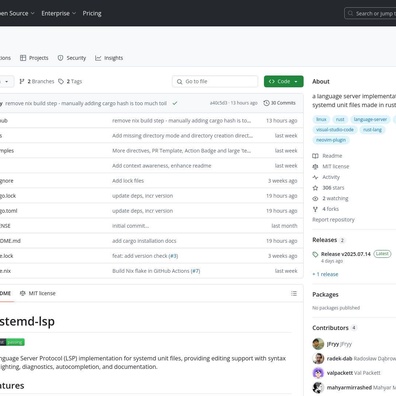Show the + 1 release link
Image resolution: width=396 pixels, height=396 pixels.
click(325, 274)
